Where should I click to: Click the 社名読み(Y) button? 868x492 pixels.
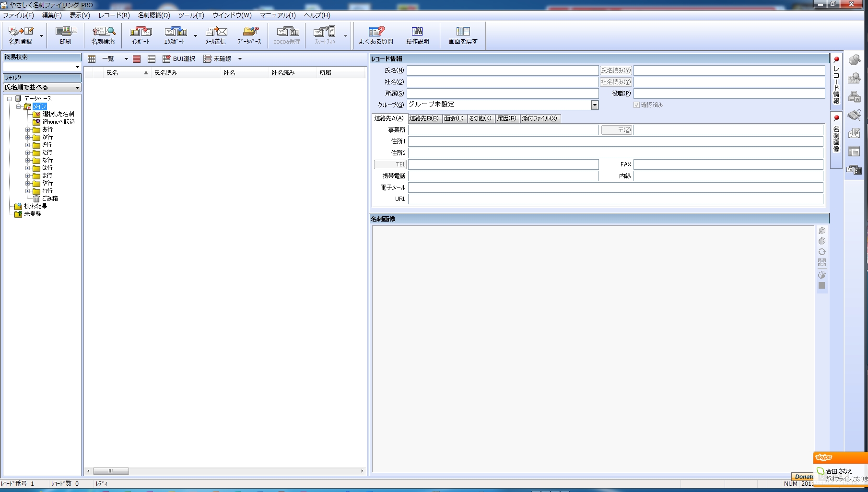pos(616,82)
